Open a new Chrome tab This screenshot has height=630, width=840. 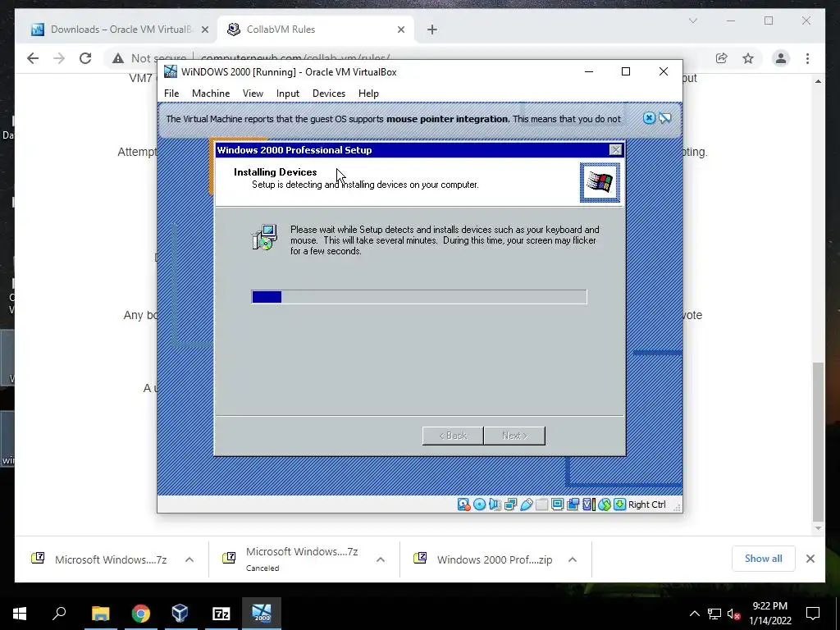[x=432, y=30]
